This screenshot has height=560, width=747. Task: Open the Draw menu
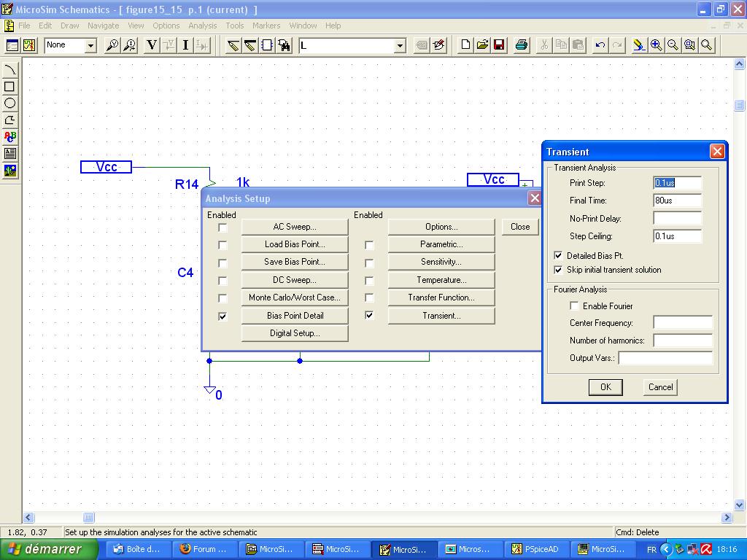(69, 26)
